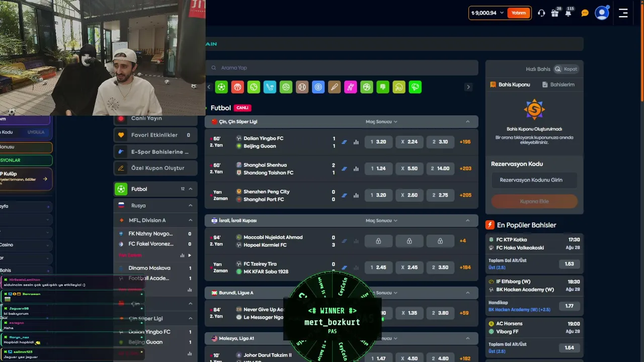644x362 pixels.
Task: Collapse the Malezya, Liga A1 section
Action: pos(467,338)
